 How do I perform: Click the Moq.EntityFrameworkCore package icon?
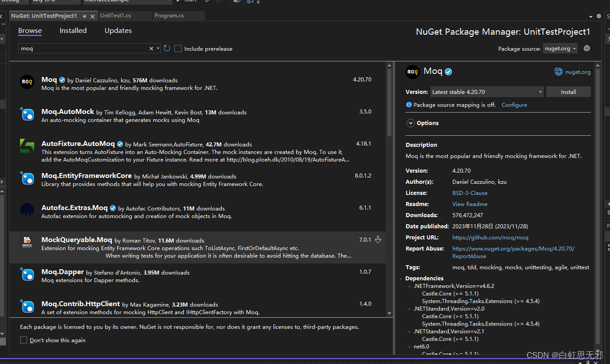27,178
